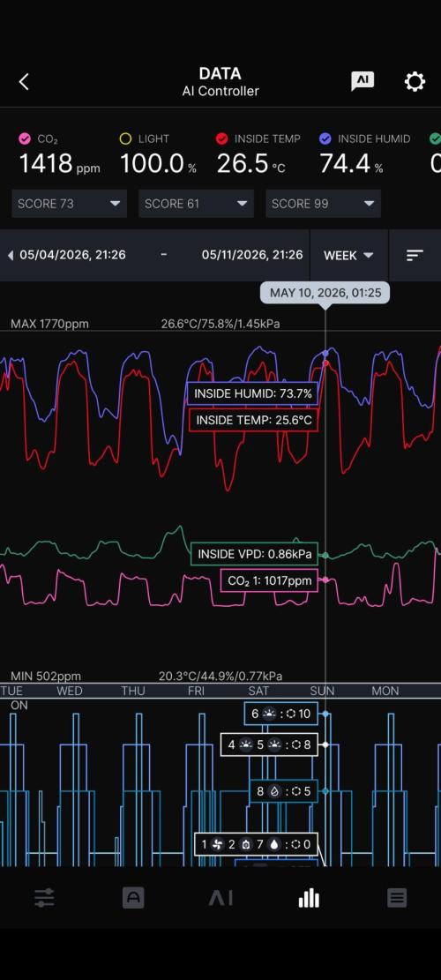This screenshot has height=980, width=441.
Task: Edit start date 05/04/2026, 21:26
Action: [x=72, y=255]
